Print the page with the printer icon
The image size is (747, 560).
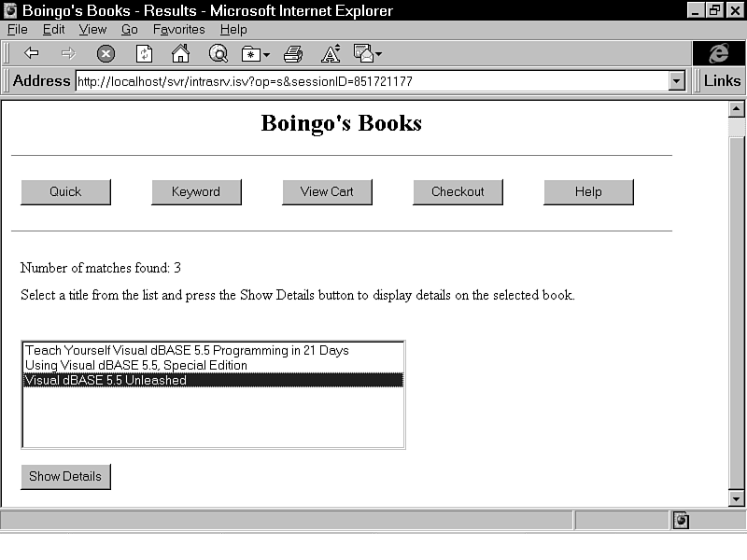point(293,54)
